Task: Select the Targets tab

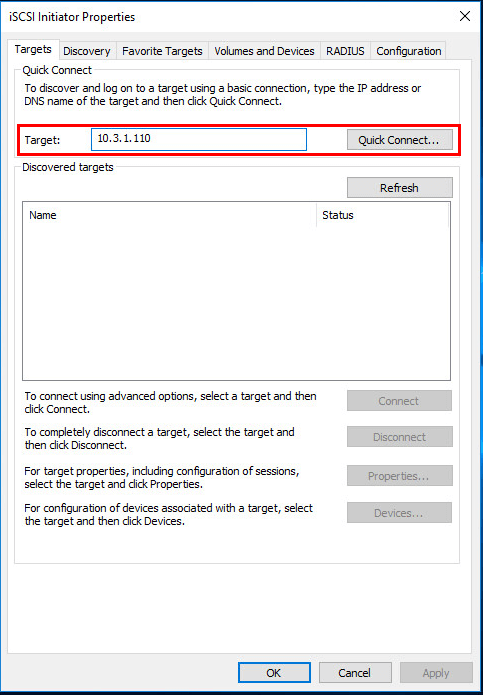Action: point(33,49)
